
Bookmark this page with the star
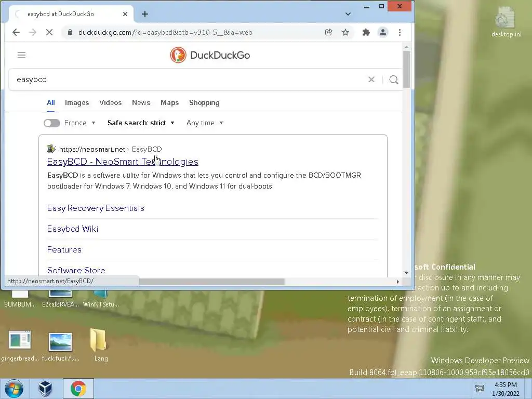[345, 32]
